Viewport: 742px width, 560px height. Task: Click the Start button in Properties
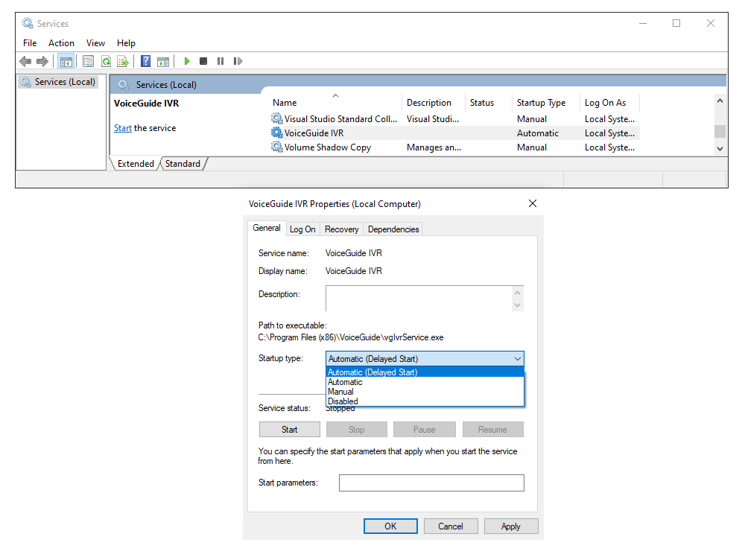tap(290, 430)
